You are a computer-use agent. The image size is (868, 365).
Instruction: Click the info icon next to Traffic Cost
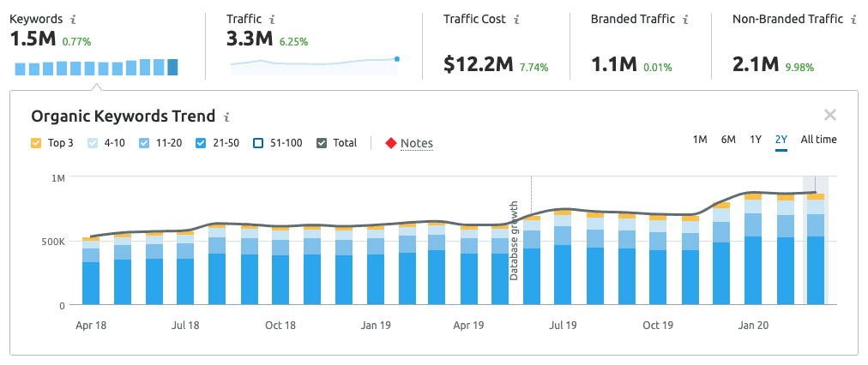[516, 20]
